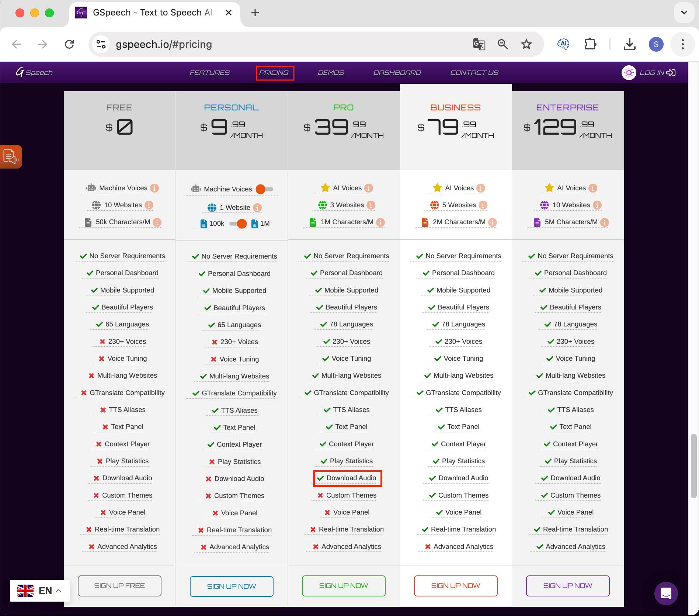Screen dimensions: 699x616
Task: Open the browser extensions puzzle icon
Action: tap(590, 44)
